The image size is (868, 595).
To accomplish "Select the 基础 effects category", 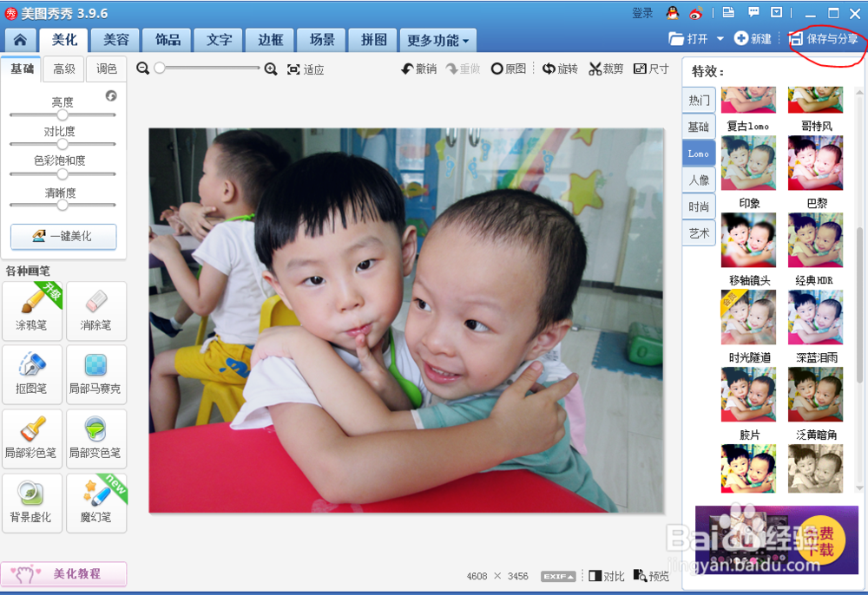I will [x=699, y=127].
